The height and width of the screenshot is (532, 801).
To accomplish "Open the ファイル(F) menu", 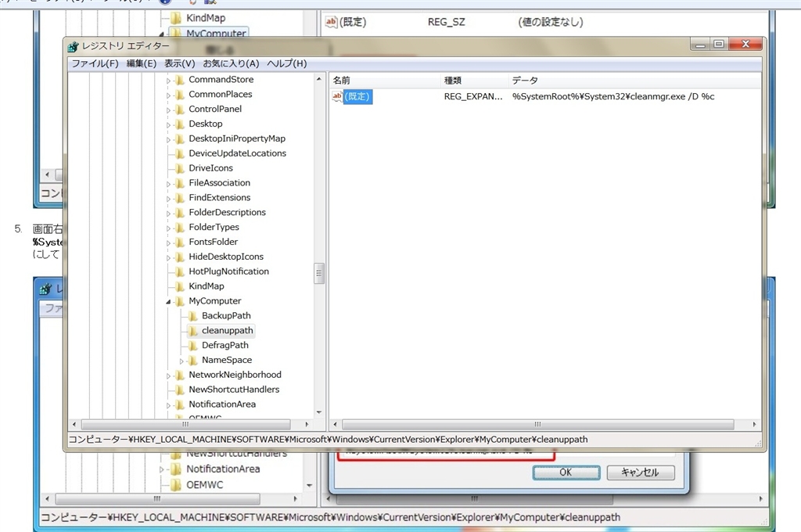I will pyautogui.click(x=95, y=63).
